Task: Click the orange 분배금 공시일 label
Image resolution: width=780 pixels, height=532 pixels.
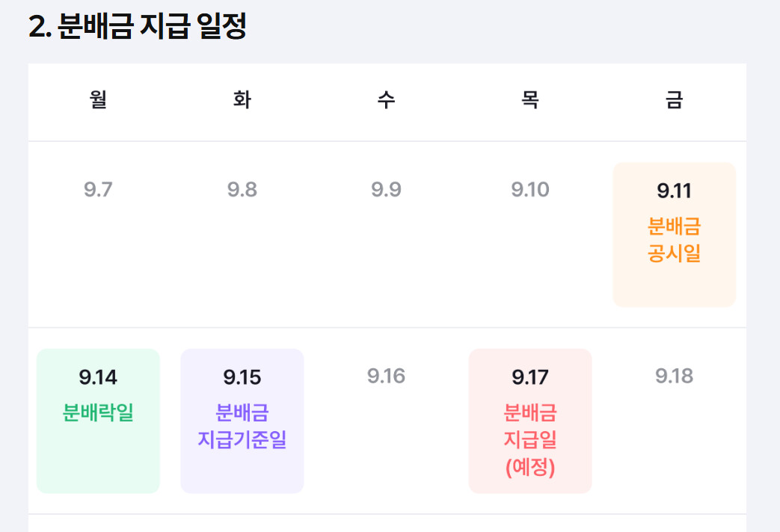Action: tap(674, 240)
